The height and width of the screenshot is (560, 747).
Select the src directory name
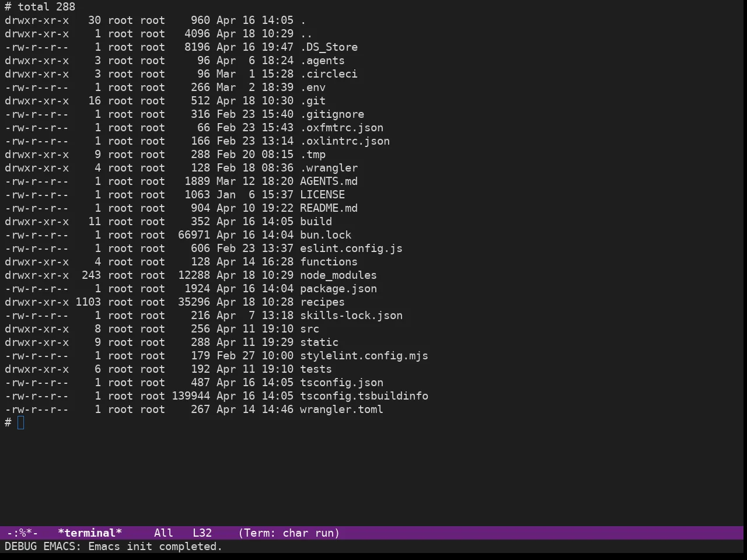point(309,329)
